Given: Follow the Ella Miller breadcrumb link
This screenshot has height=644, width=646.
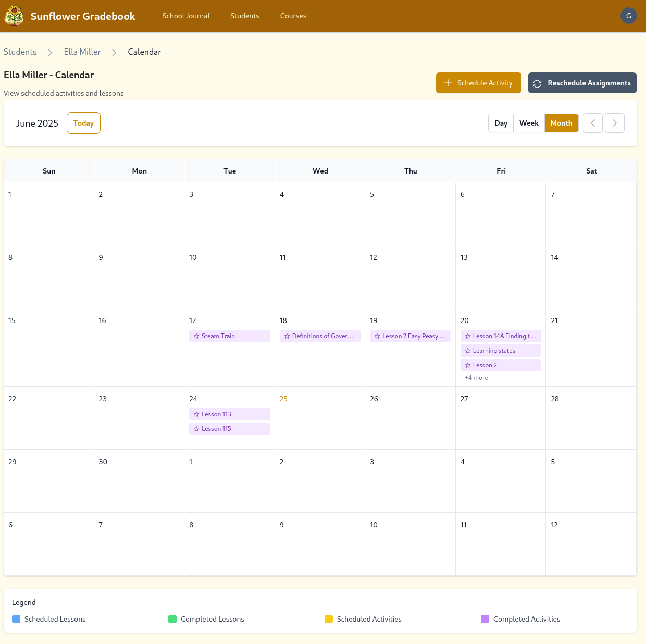Looking at the screenshot, I should (82, 52).
